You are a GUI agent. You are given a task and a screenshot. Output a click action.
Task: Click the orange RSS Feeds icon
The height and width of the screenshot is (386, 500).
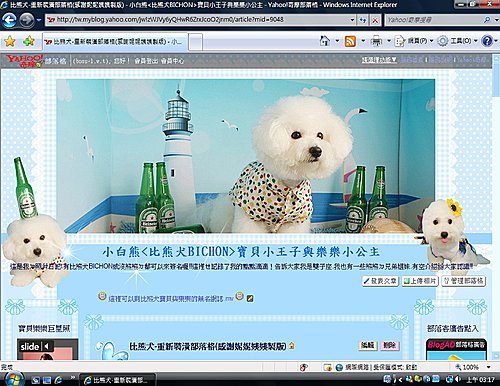[x=350, y=41]
